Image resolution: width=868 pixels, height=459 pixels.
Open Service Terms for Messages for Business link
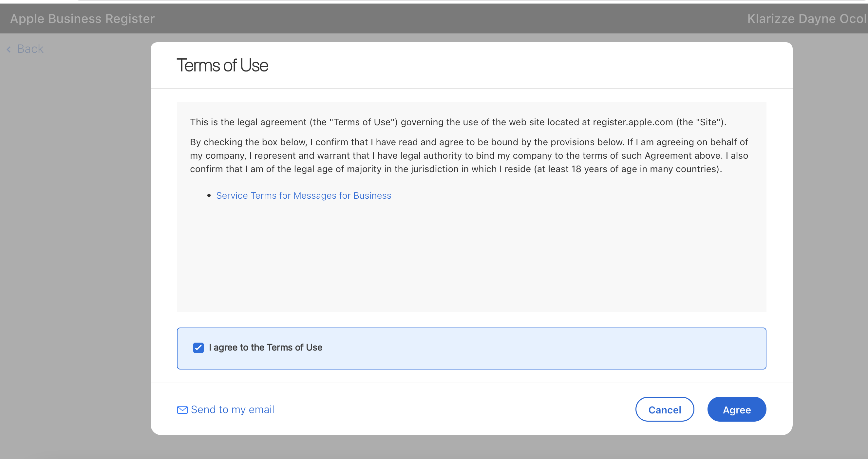click(304, 196)
